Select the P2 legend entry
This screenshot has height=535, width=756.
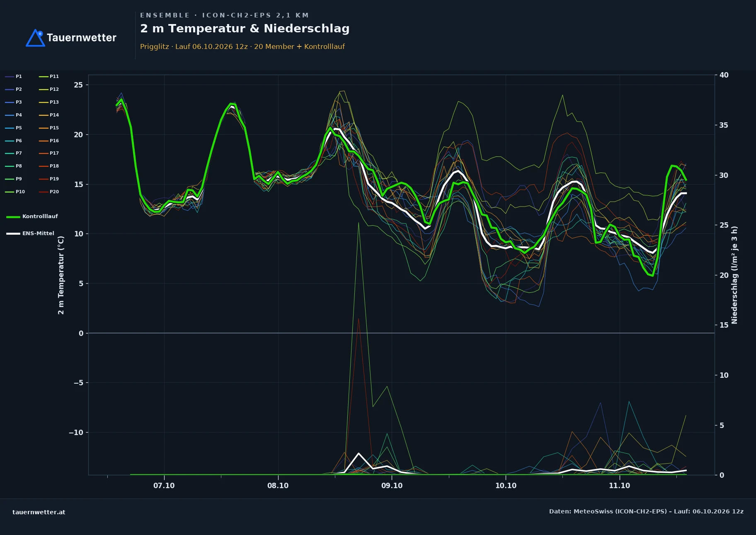point(14,89)
